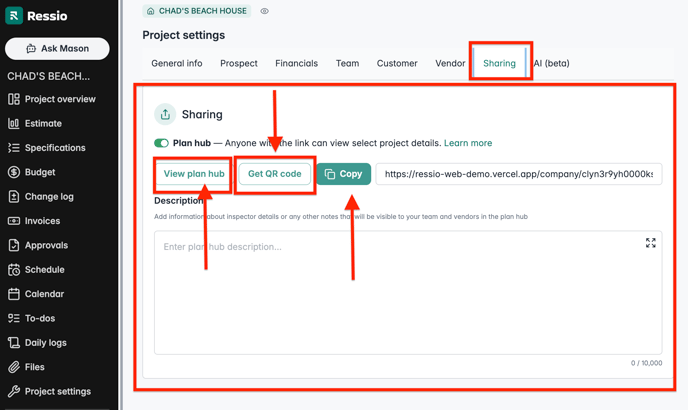688x410 pixels.
Task: Click the eye visibility icon beside project name
Action: click(x=264, y=11)
